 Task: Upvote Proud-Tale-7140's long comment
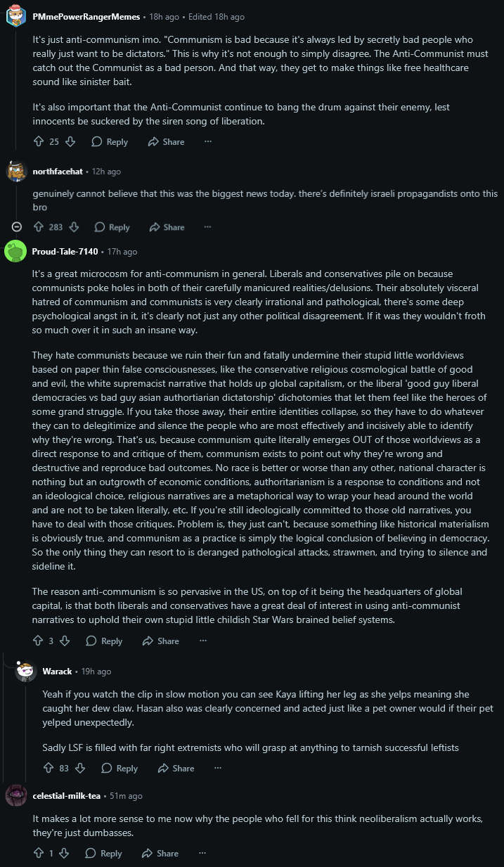pos(39,641)
